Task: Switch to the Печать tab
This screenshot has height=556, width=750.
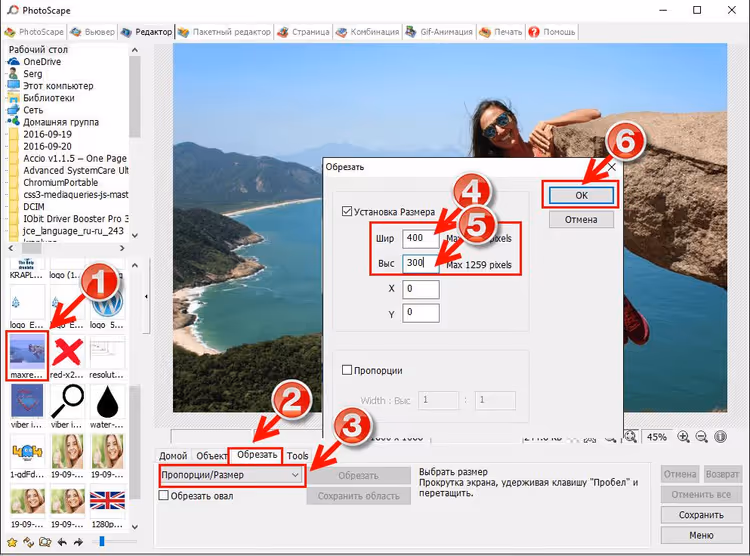Action: point(501,32)
